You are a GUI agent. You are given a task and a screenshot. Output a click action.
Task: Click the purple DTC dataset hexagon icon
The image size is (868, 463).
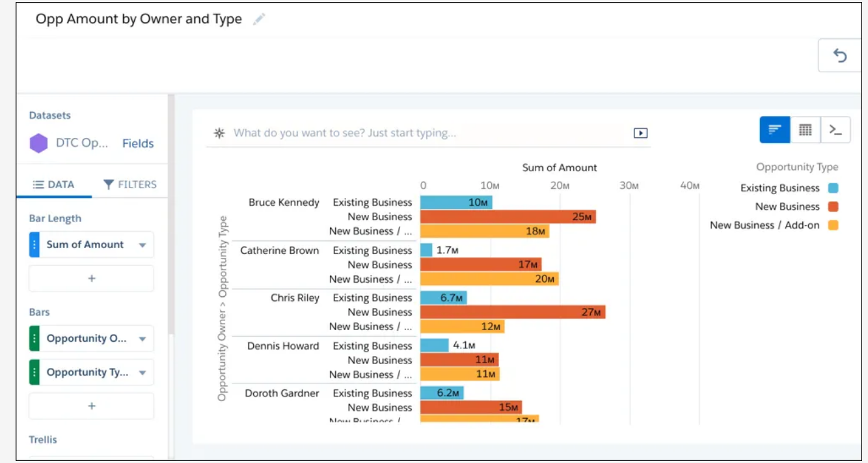pos(39,143)
